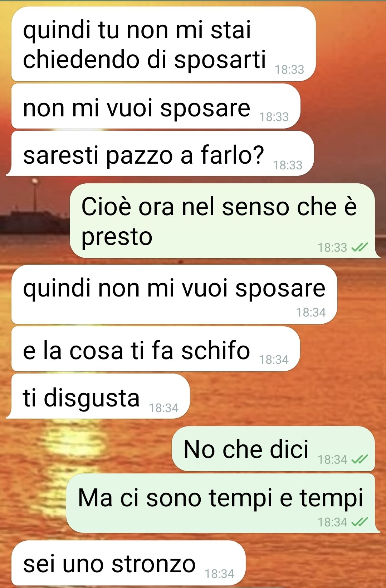Click timestamp next to 'e la cosa ti fa schifo'

pos(274,360)
